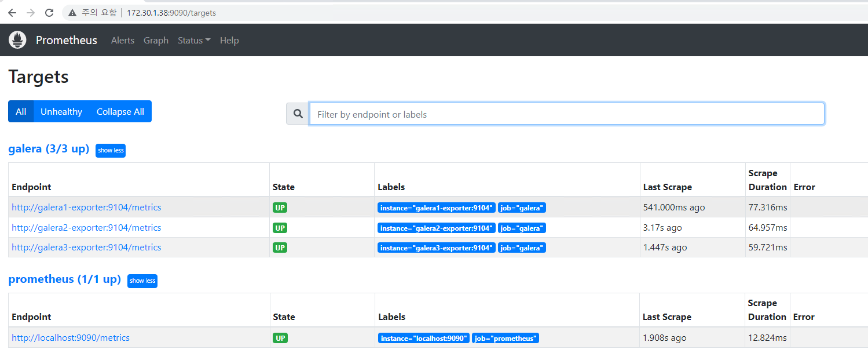Open galera3-exporter metrics endpoint link

[x=86, y=248]
